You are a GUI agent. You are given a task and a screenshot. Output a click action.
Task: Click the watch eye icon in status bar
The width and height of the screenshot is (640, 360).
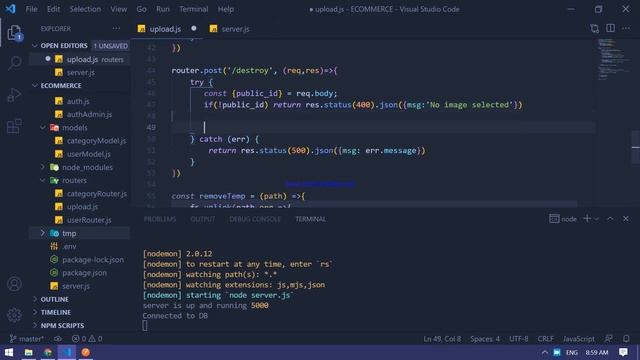pos(58,339)
